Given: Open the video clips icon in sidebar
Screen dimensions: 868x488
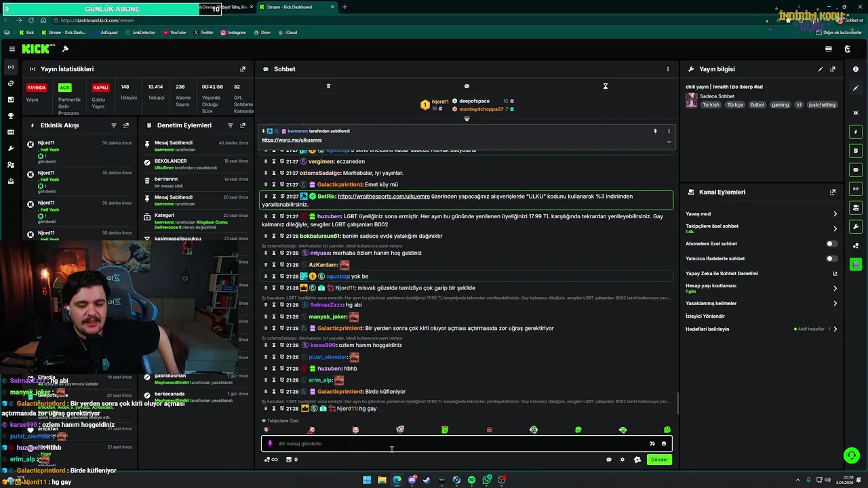Looking at the screenshot, I should (x=10, y=132).
